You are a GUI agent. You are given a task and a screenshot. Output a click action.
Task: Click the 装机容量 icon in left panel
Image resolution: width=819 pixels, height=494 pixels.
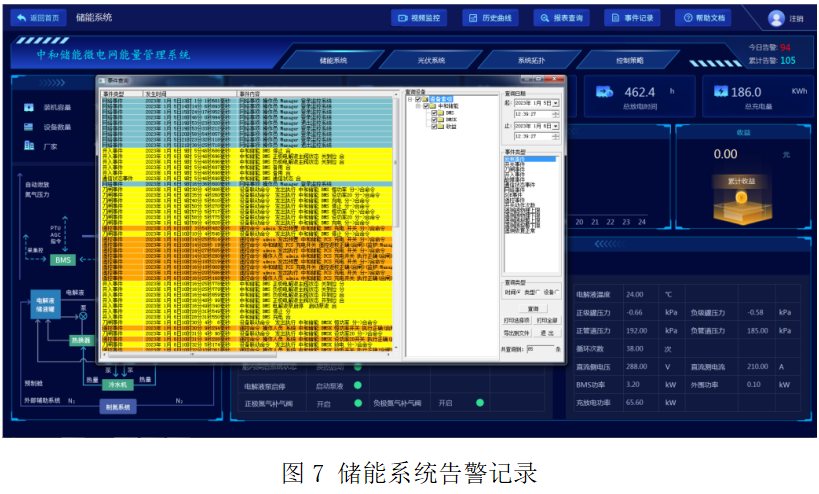(29, 107)
